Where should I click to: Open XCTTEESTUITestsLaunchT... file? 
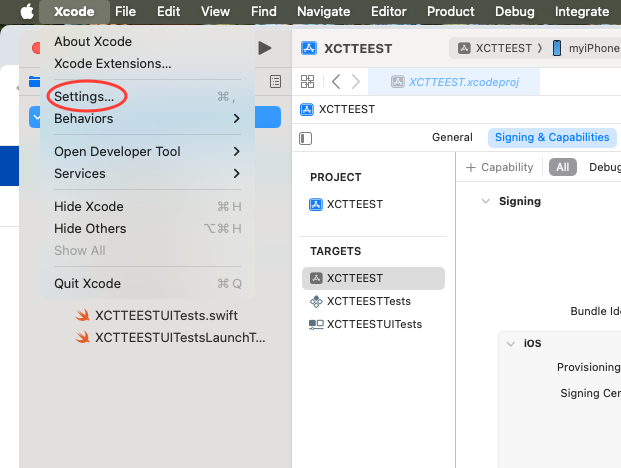click(170, 337)
